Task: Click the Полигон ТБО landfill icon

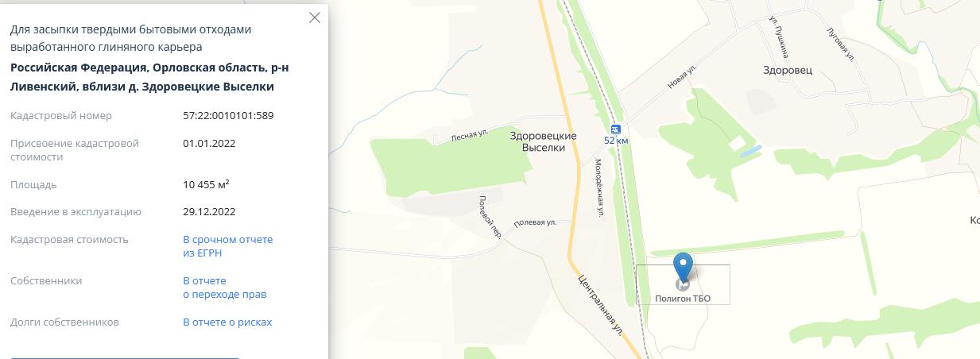Action: coord(683,284)
